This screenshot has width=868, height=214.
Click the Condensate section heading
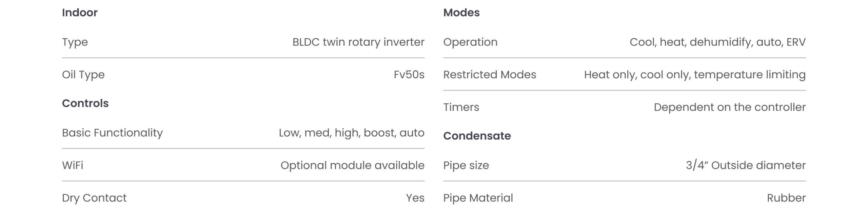coord(477,136)
